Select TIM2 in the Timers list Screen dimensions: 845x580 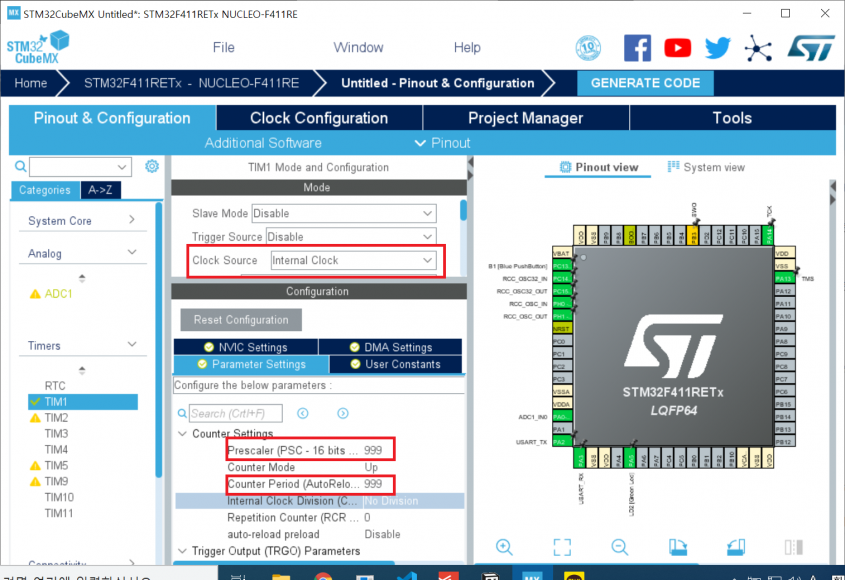point(56,418)
